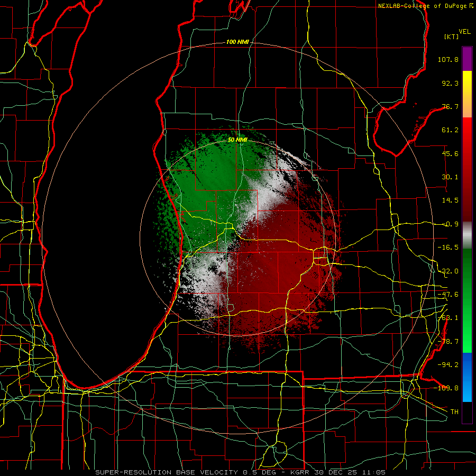Click the 92.3 legend value
The image size is (476, 476).
(x=450, y=83)
